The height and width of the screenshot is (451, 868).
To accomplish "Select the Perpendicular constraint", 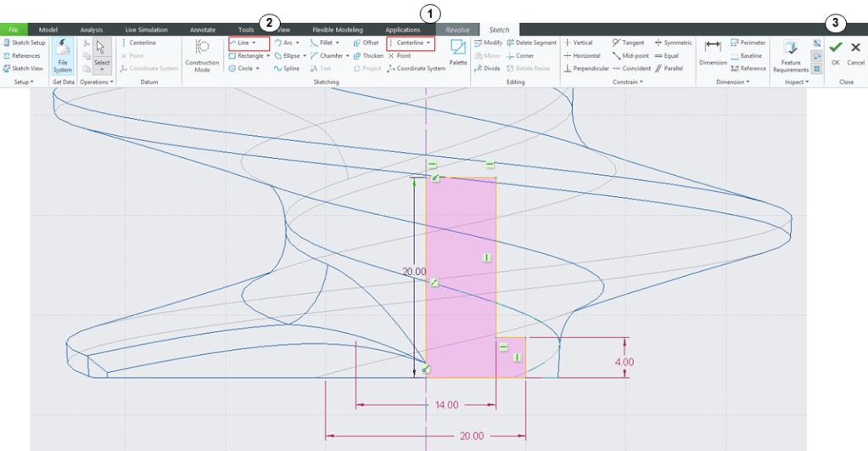I will coord(586,68).
